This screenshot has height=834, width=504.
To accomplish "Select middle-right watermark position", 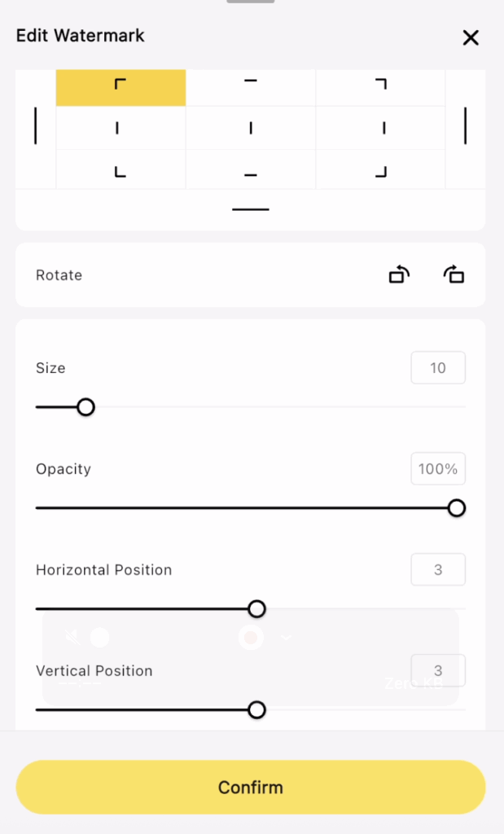I will coord(380,128).
